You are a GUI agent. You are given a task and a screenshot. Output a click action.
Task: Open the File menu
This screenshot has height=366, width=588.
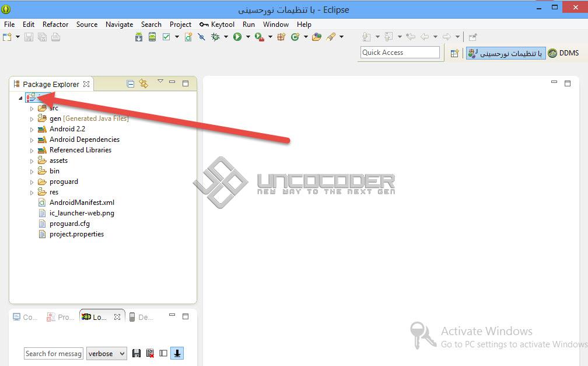pos(9,25)
